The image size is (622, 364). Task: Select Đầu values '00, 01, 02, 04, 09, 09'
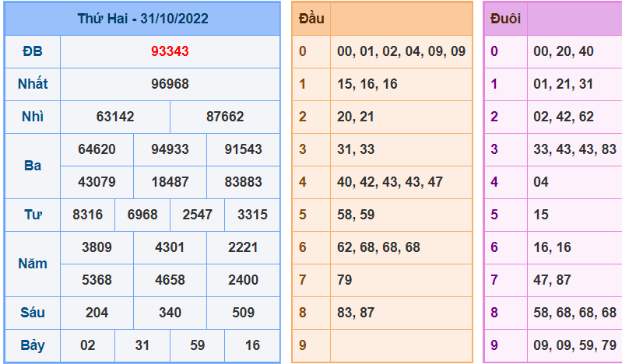401,51
